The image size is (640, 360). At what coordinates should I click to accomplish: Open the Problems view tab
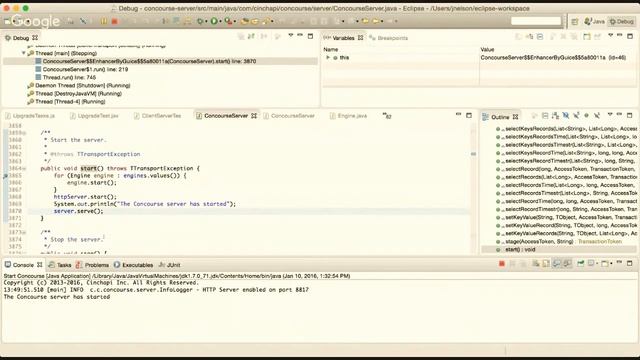[x=93, y=265]
